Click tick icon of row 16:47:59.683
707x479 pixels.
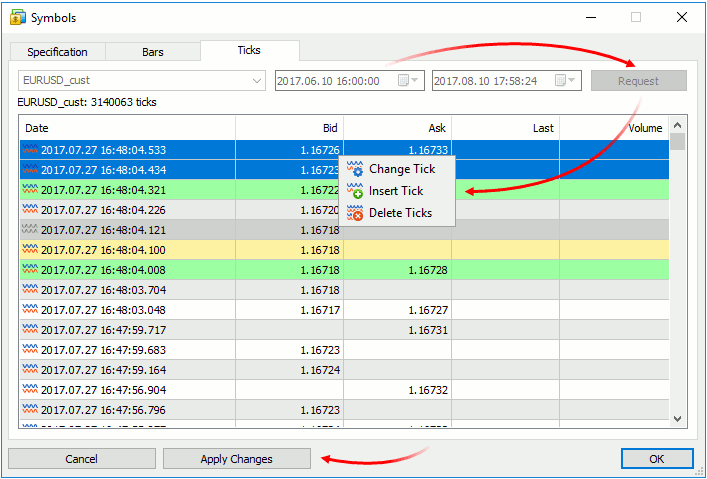[x=30, y=350]
